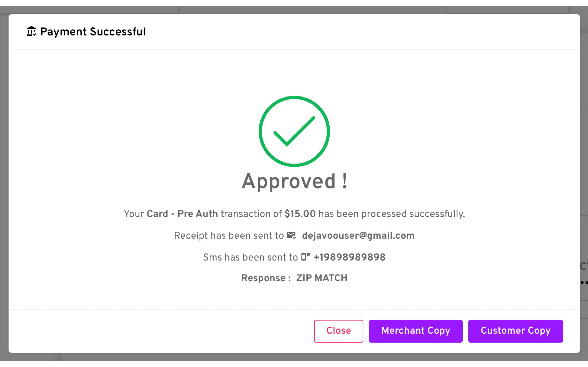Close the payment successful dialog
The width and height of the screenshot is (588, 367).
click(338, 331)
